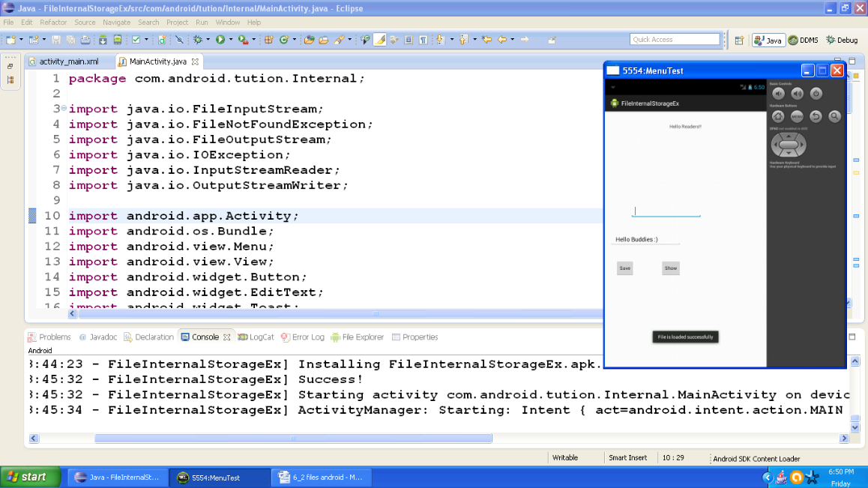Click the New Java Class icon
Image resolution: width=868 pixels, height=488 pixels.
coord(284,40)
